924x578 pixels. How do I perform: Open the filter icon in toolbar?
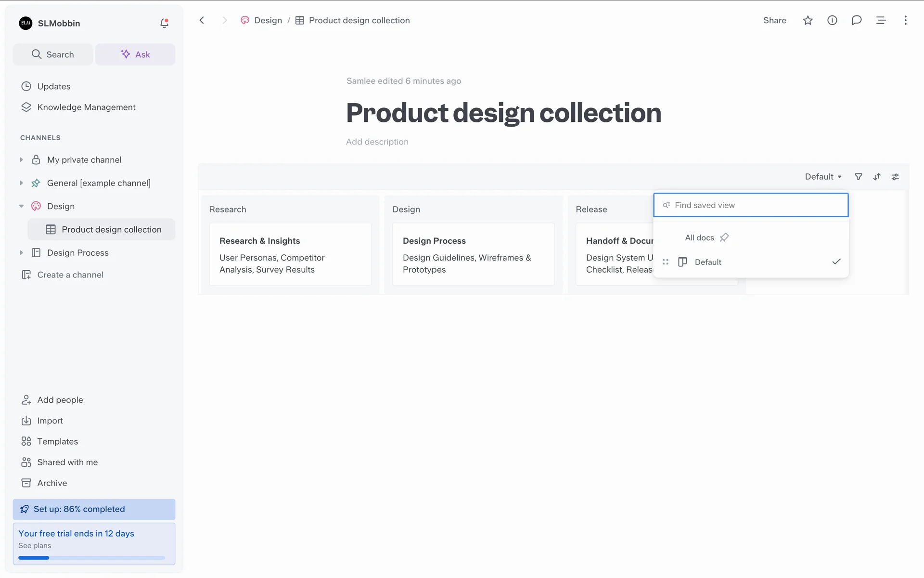858,177
